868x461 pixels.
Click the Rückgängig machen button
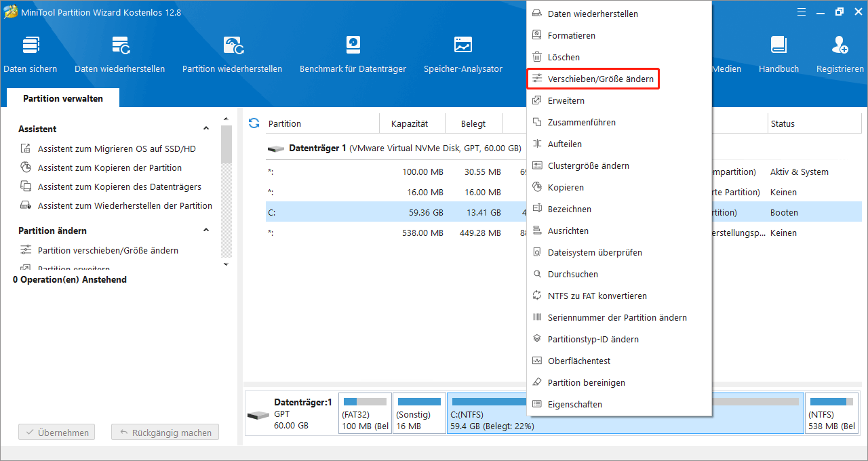click(165, 432)
